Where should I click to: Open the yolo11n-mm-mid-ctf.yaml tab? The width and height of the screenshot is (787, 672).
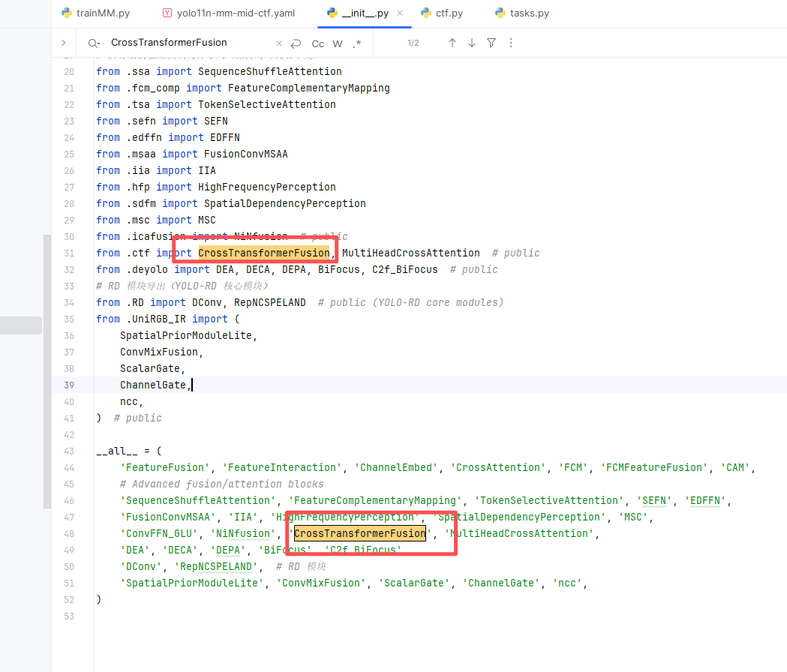(x=230, y=13)
